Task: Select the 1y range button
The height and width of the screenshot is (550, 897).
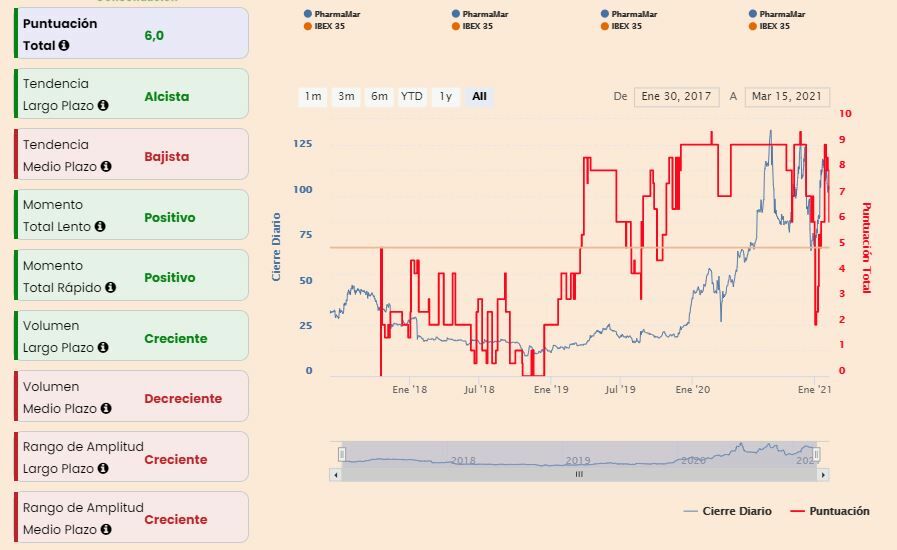Action: tap(446, 97)
